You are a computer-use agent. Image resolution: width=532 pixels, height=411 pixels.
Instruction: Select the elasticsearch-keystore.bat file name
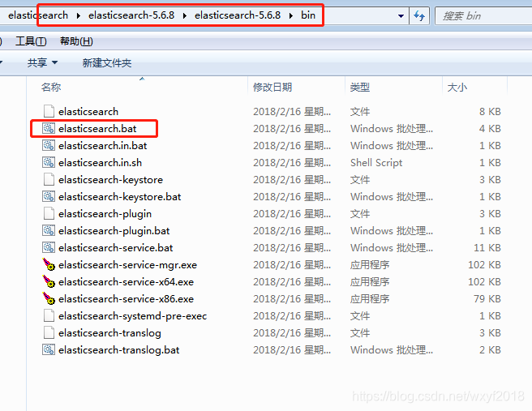[x=120, y=197]
